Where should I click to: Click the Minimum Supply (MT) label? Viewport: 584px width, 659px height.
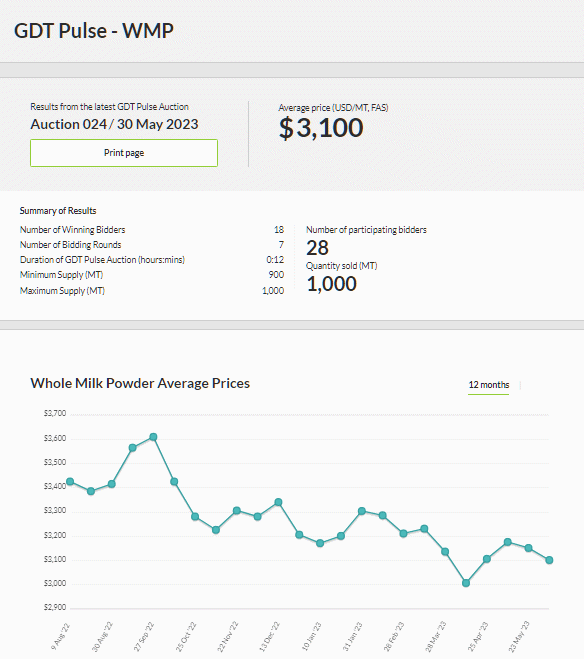61,275
